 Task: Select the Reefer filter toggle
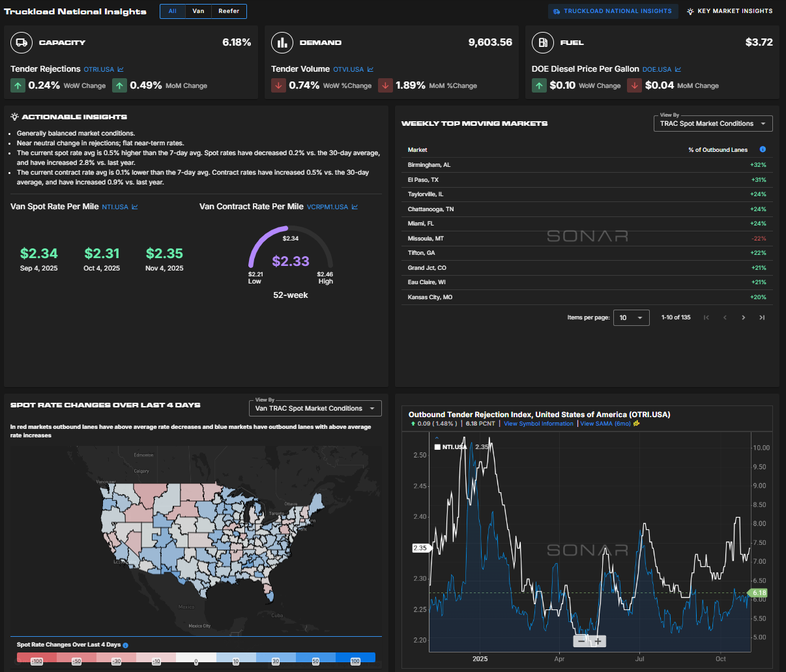tap(229, 11)
